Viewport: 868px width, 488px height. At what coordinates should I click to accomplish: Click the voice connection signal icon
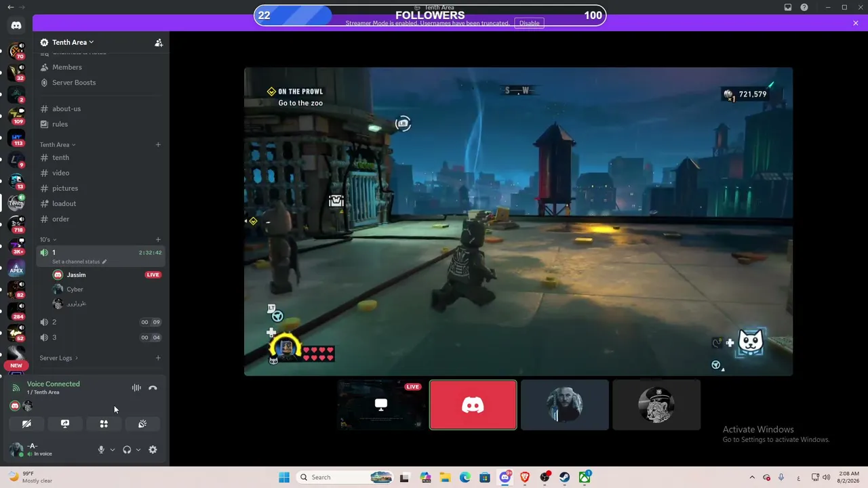[x=16, y=388]
